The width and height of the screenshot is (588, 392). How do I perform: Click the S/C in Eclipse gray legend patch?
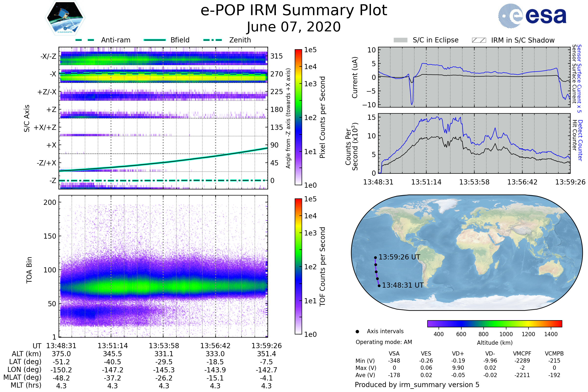tap(400, 40)
